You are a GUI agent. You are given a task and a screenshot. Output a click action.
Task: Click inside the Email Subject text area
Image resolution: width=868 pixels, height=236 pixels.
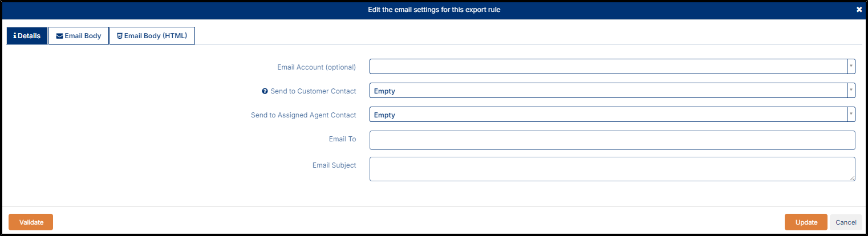[x=613, y=169]
